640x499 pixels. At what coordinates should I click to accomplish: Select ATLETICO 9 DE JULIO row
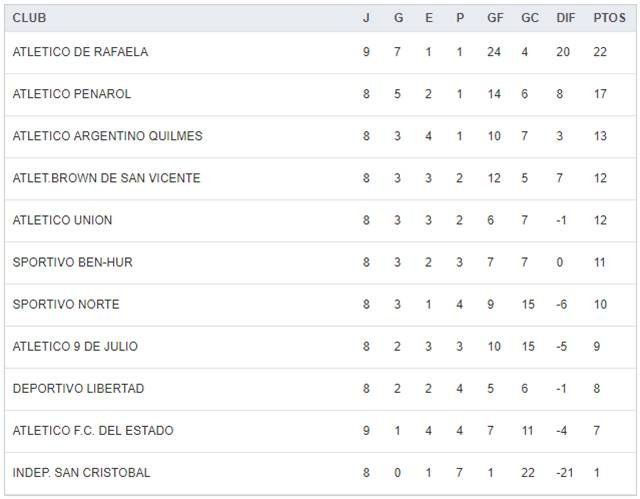coord(75,346)
